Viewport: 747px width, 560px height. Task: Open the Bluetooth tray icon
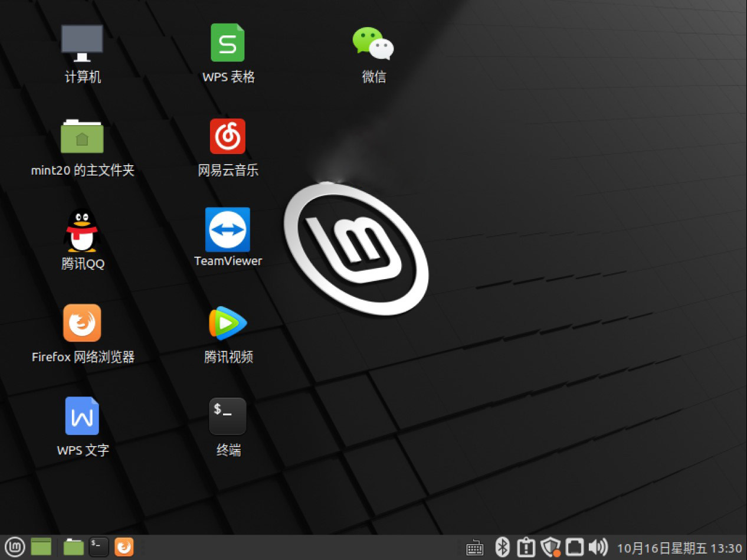coord(502,547)
